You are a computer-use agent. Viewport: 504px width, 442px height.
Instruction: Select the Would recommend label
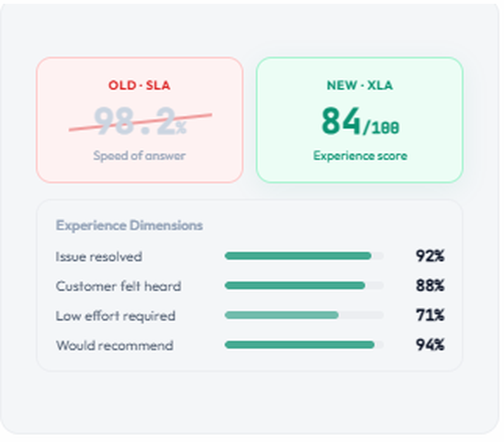click(114, 345)
